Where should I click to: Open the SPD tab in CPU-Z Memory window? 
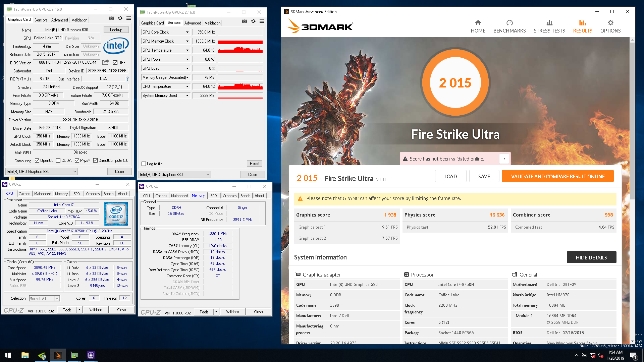click(x=214, y=196)
